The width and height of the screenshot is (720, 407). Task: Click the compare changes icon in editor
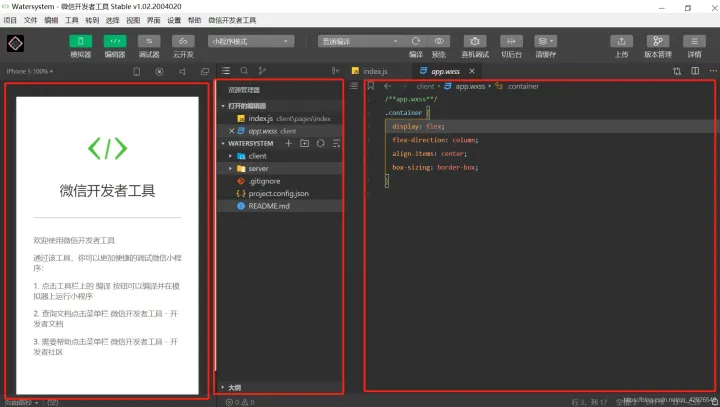coord(677,71)
